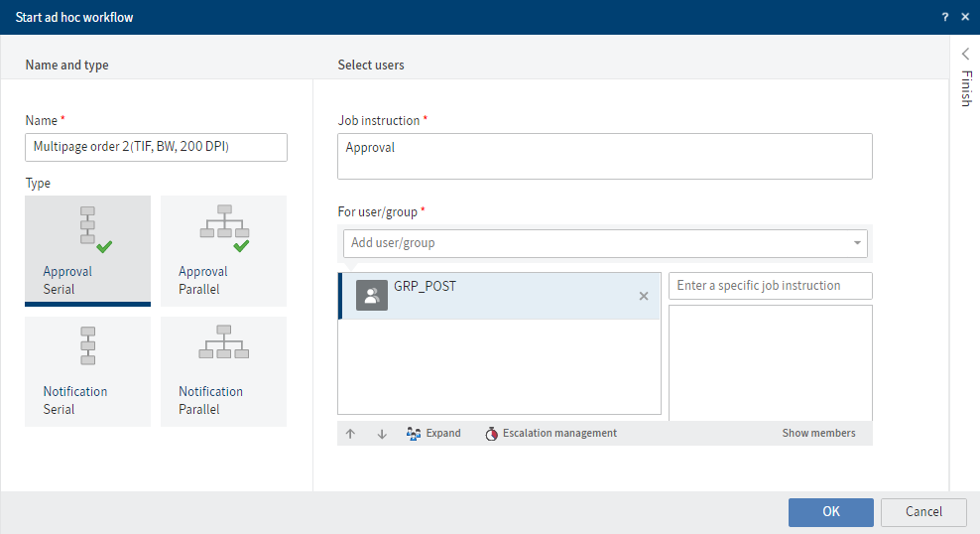Select the Approval Serial workflow type

[x=87, y=249]
